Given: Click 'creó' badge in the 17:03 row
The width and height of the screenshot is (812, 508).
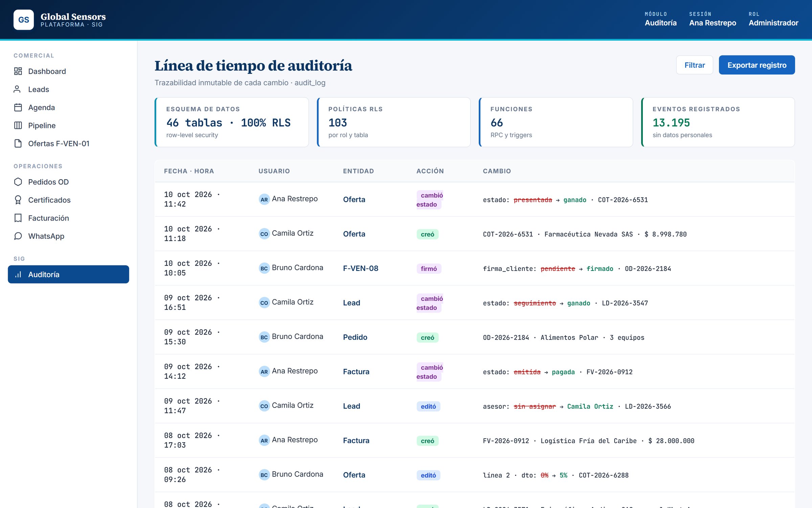Looking at the screenshot, I should coord(427,441).
